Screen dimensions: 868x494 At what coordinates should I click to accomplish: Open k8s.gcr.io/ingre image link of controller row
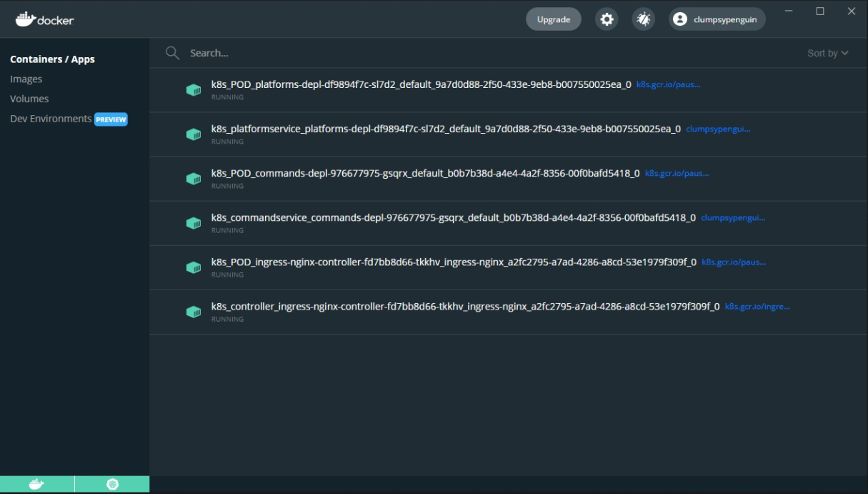tap(757, 307)
